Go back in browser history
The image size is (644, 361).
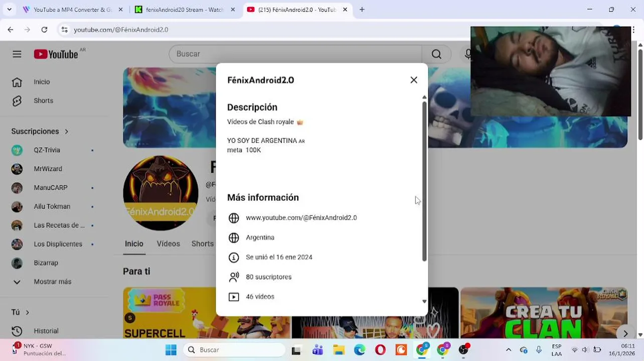[11, 30]
